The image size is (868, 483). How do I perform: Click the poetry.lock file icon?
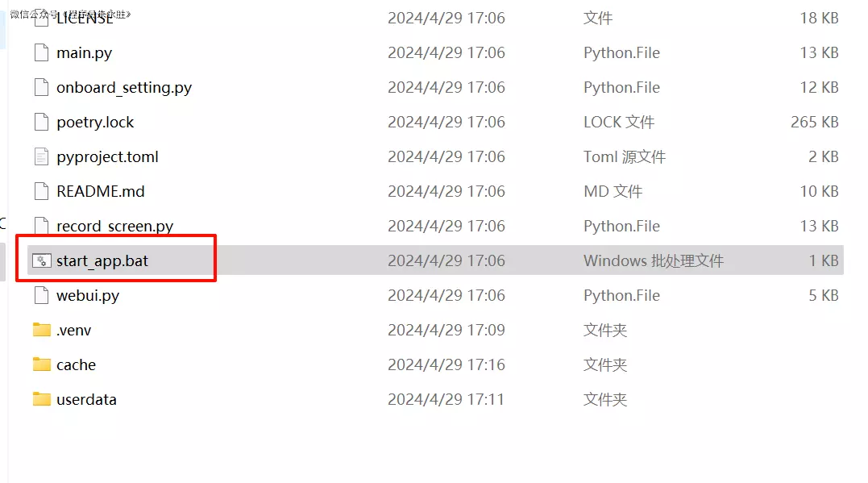[x=42, y=123]
